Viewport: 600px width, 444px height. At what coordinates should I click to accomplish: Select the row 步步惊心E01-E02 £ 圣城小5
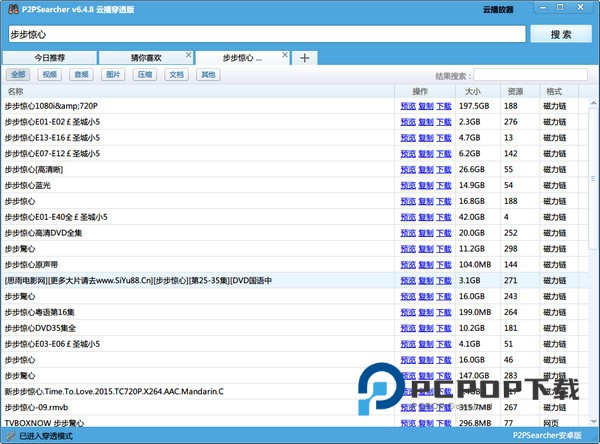pos(295,122)
